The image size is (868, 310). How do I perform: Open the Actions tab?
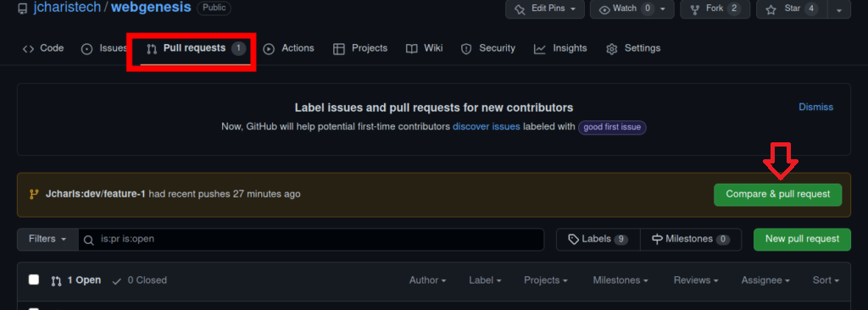pyautogui.click(x=288, y=49)
